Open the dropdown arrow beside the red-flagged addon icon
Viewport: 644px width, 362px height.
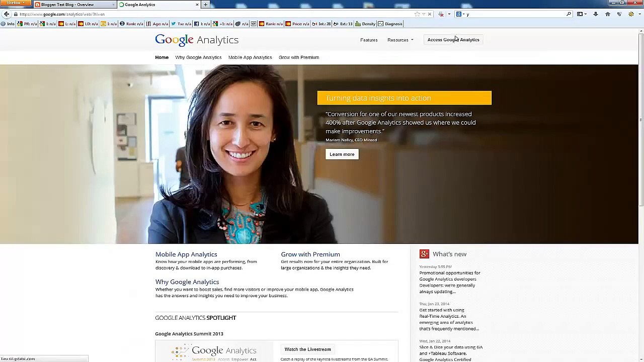tap(449, 14)
